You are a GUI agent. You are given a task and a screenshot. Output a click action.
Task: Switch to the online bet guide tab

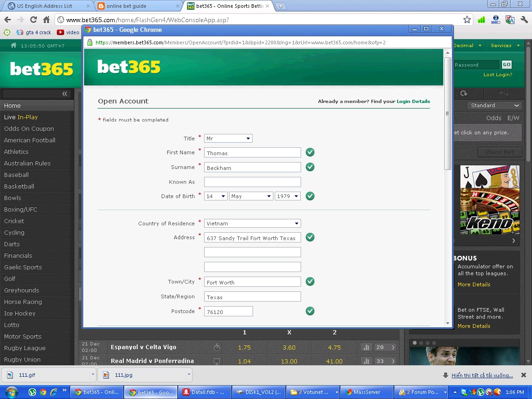(x=138, y=6)
